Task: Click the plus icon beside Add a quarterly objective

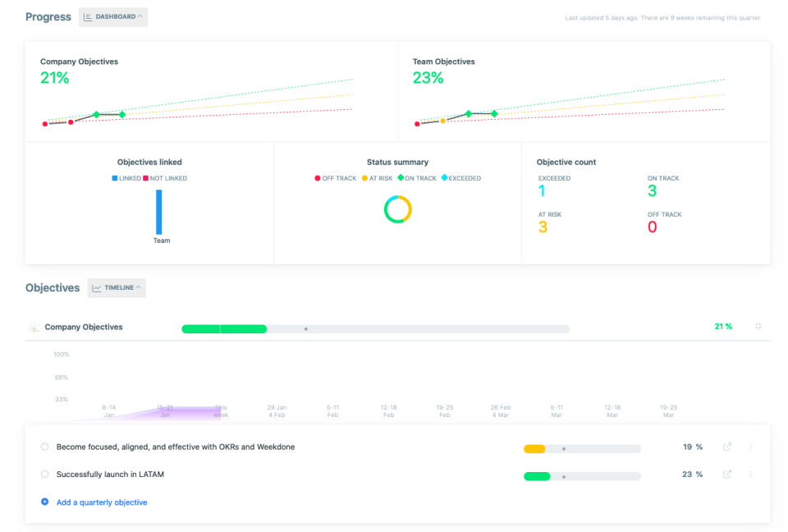Action: 46,502
